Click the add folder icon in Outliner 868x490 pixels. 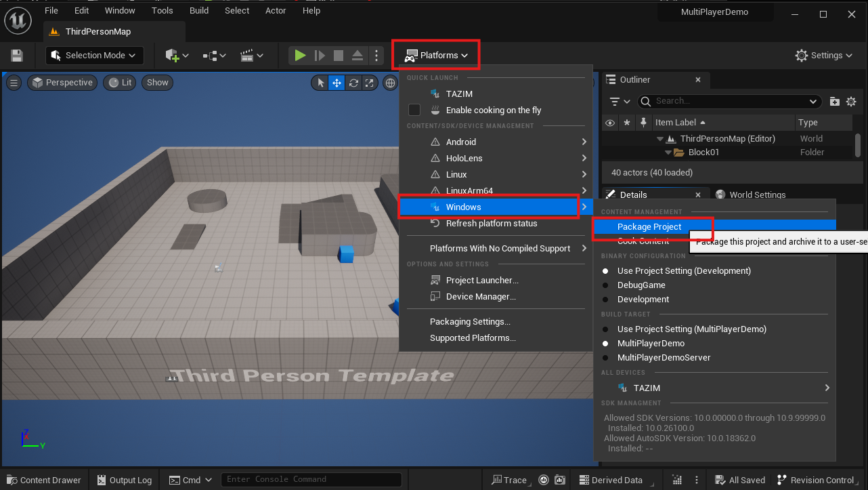click(x=834, y=102)
